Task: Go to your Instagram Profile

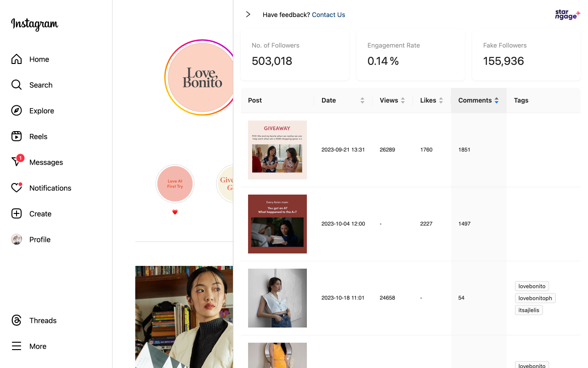Action: 40,239
